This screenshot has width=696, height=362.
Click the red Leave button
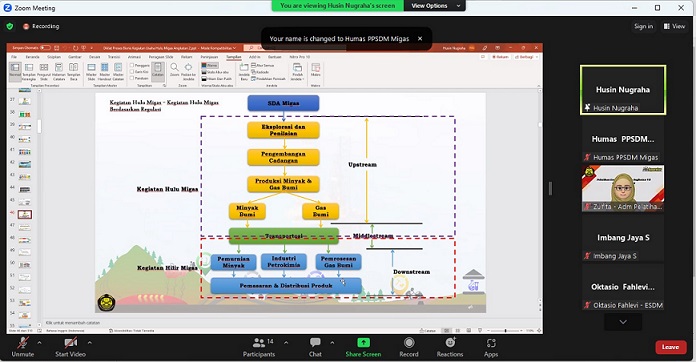(x=671, y=347)
